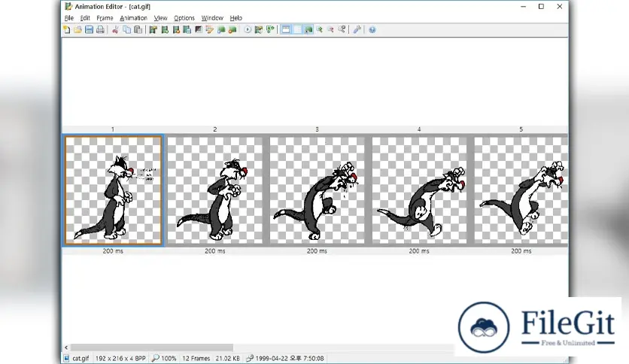The image size is (629, 364).
Task: Select frame 4 thumbnail
Action: (x=419, y=190)
